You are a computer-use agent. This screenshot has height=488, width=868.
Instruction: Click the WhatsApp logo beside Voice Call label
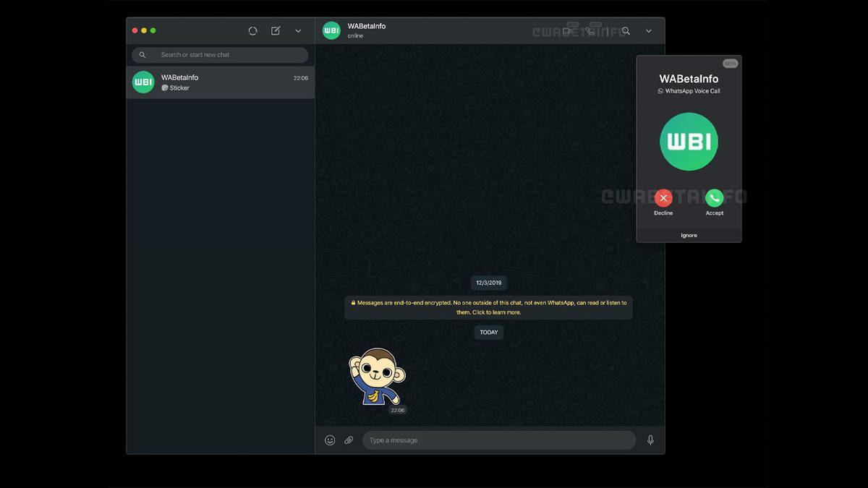pos(660,90)
